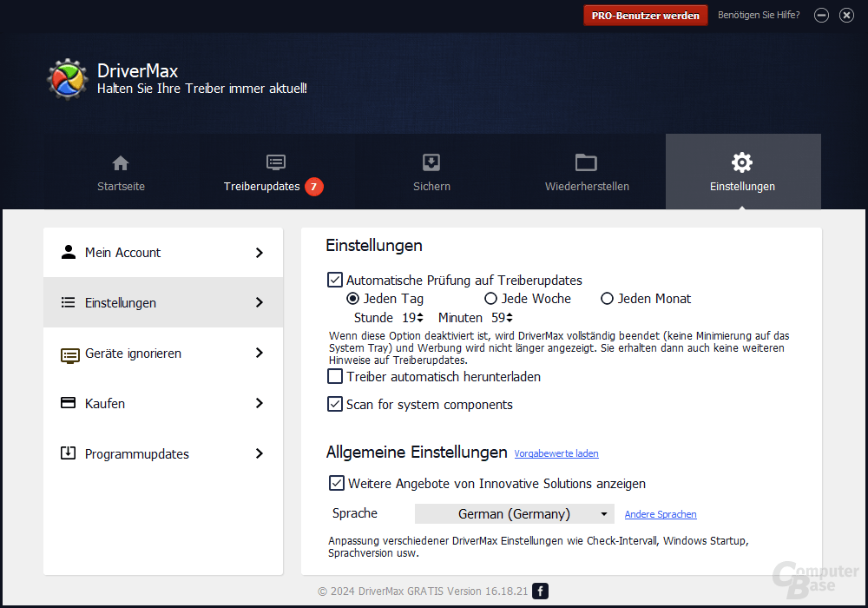Viewport: 868px width, 608px height.
Task: Open Geräte ignorieren in sidebar
Action: pyautogui.click(x=163, y=354)
